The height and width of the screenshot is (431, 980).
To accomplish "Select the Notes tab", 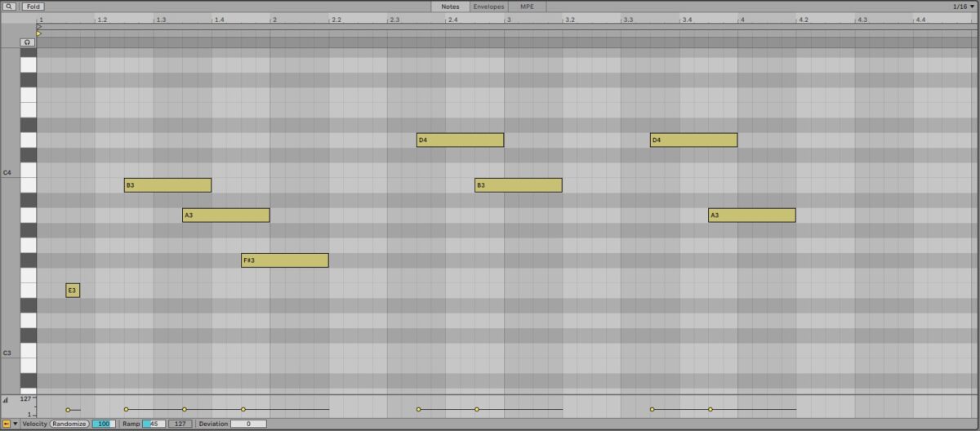I will [450, 7].
